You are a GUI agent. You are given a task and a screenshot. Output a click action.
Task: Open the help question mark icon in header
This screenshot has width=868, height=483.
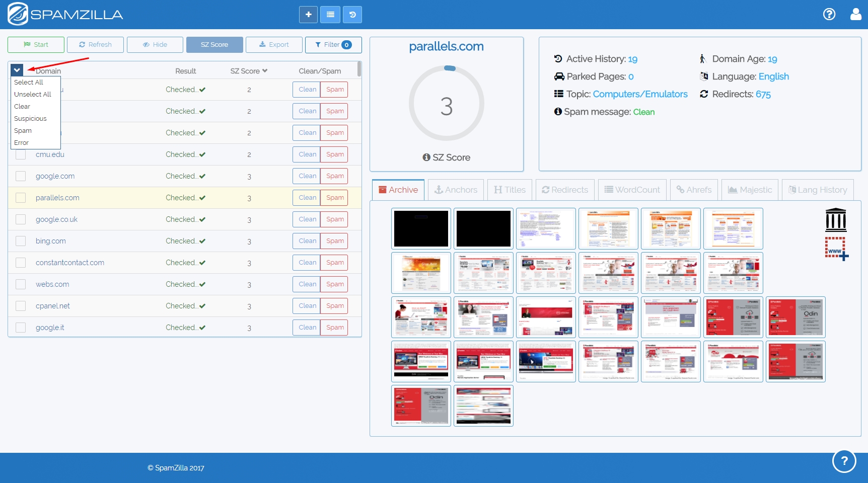pos(829,14)
